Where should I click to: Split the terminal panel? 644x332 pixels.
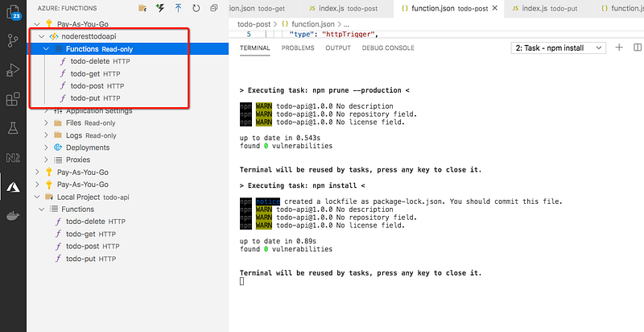pos(638,48)
